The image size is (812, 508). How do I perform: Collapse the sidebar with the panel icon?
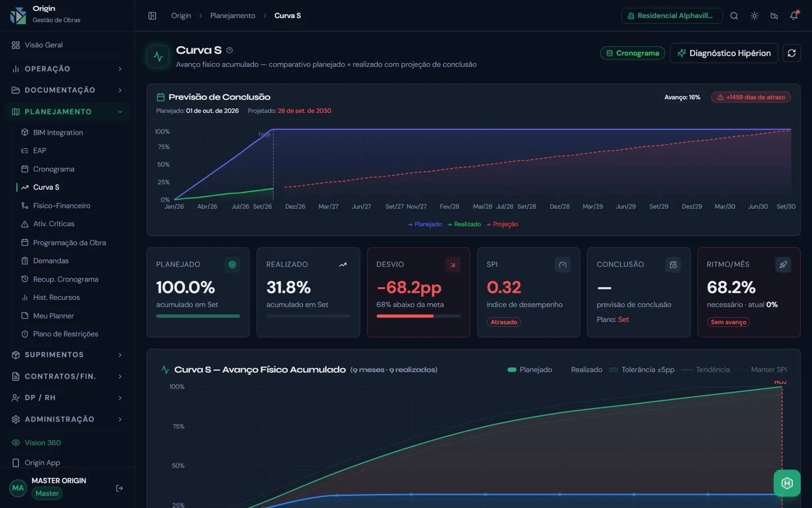[152, 16]
